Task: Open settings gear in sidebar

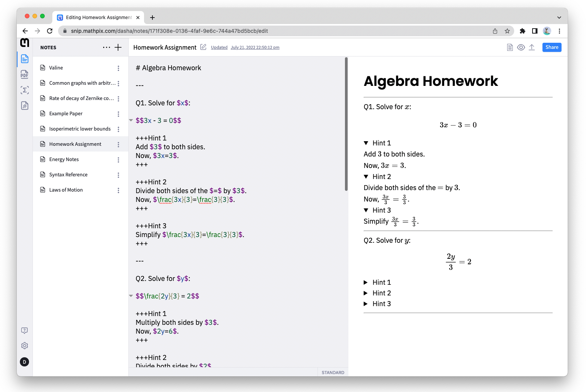Action: coord(24,346)
